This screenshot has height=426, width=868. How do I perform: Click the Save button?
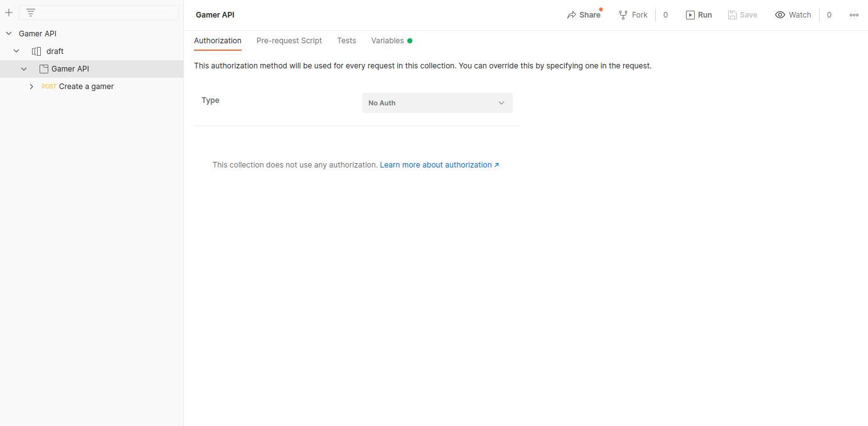click(x=742, y=15)
